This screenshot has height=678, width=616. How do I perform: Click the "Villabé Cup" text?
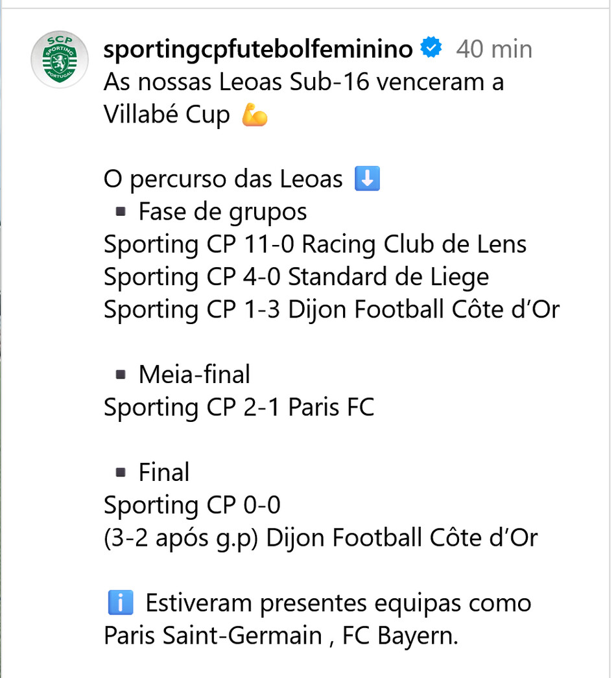tap(167, 115)
